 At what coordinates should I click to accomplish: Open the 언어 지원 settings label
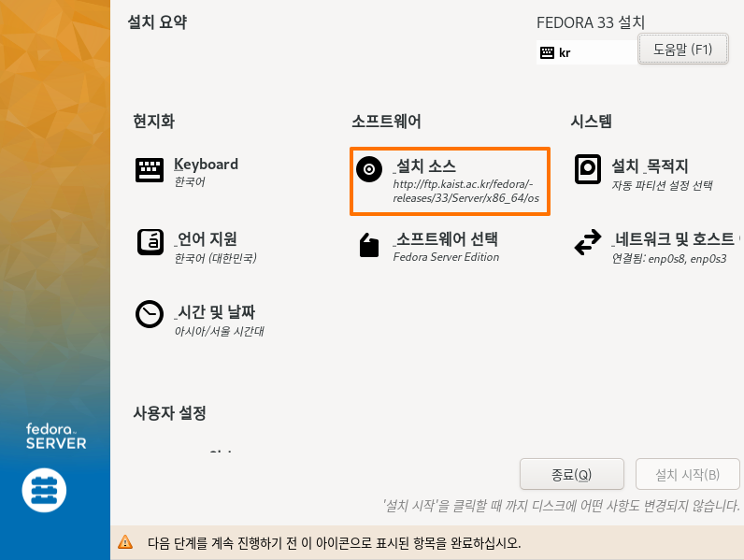[x=206, y=238]
